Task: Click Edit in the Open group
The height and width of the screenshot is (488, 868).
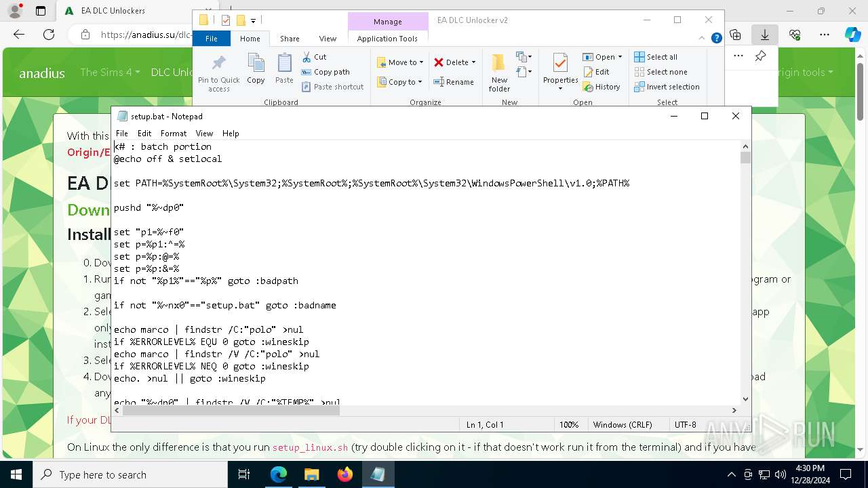Action: (x=596, y=72)
